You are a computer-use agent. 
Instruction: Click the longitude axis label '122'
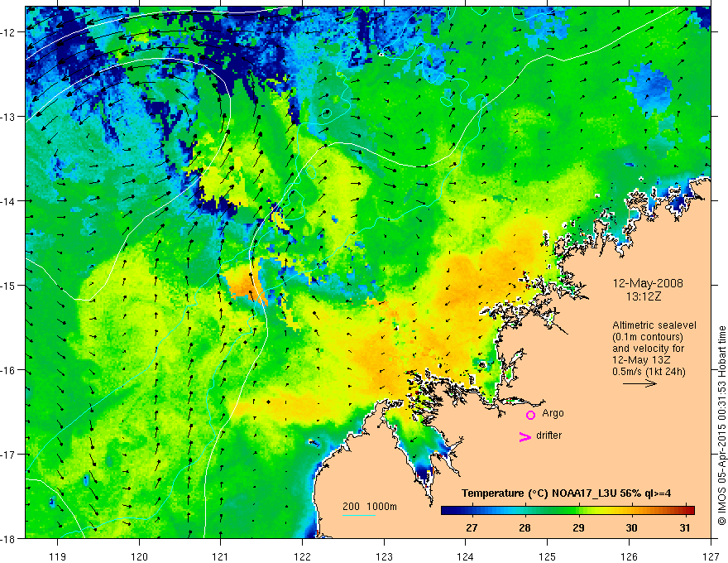(302, 556)
